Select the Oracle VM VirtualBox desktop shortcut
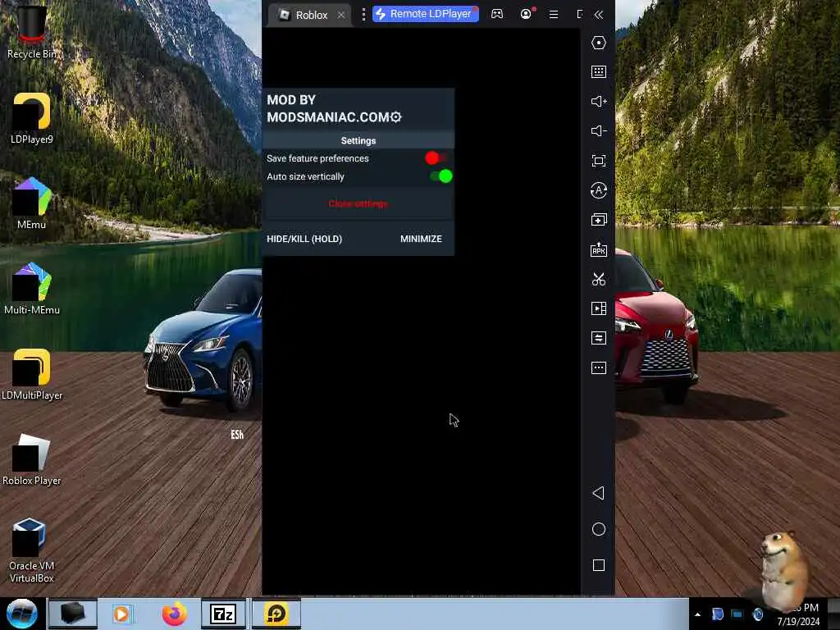This screenshot has width=840, height=630. (32, 550)
